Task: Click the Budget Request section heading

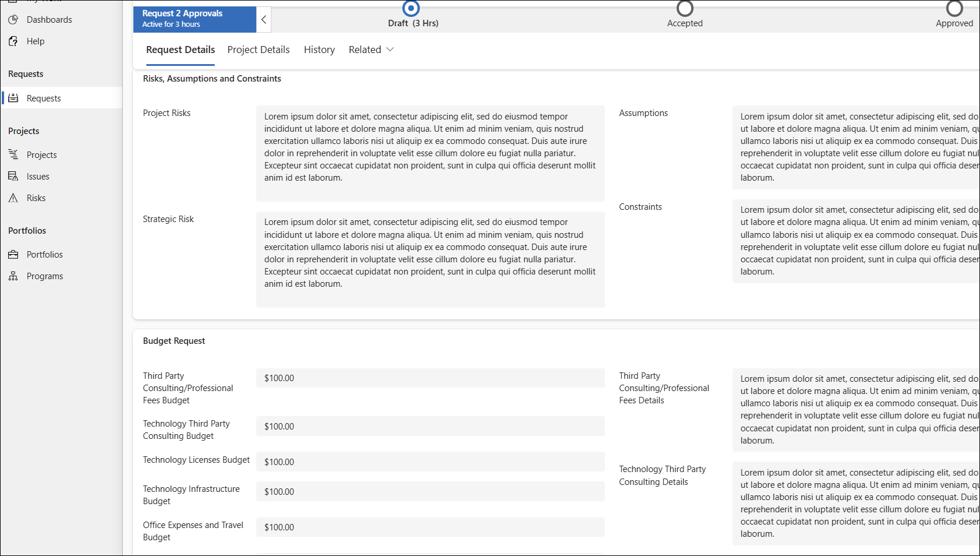Action: pos(174,341)
